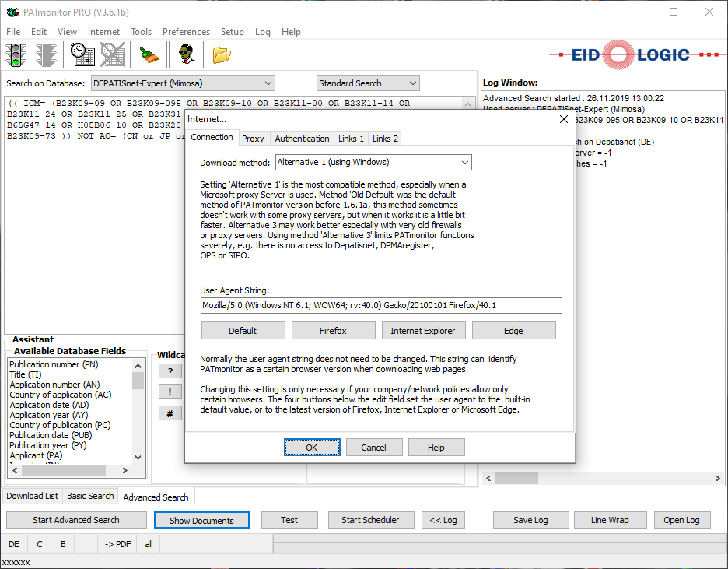The width and height of the screenshot is (728, 569).
Task: Open the Preferences menu
Action: click(186, 32)
